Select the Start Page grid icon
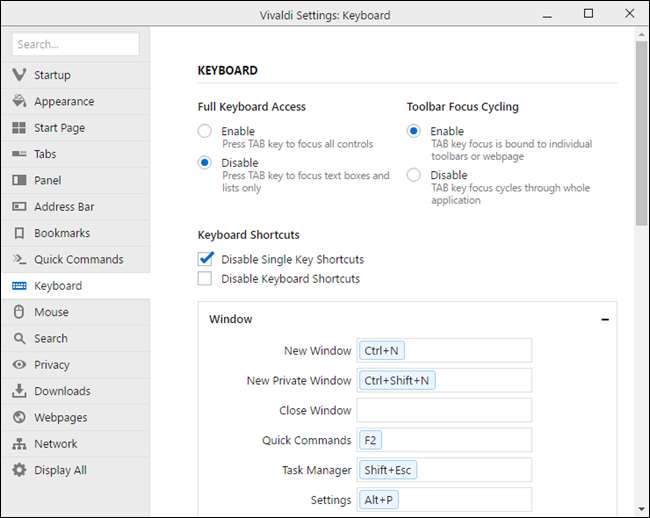650x518 pixels. pyautogui.click(x=19, y=128)
